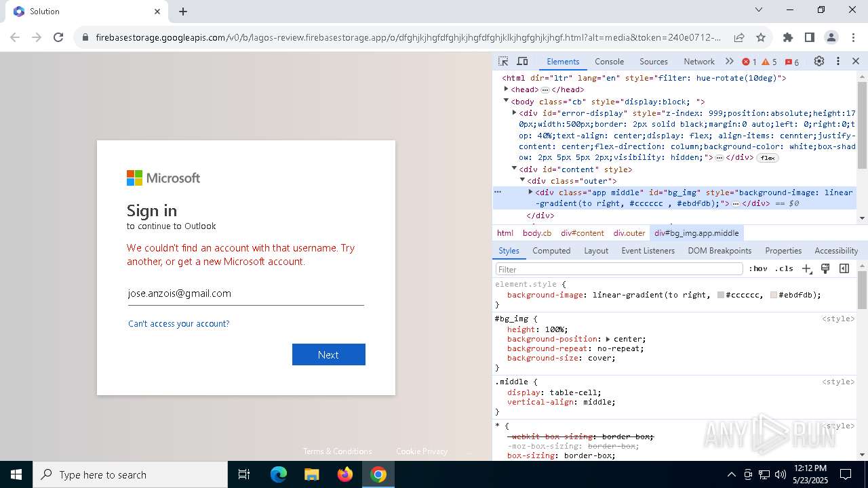Screen dimensions: 868x488
Task: Select body.cb in the breadcrumb
Action: click(537, 232)
